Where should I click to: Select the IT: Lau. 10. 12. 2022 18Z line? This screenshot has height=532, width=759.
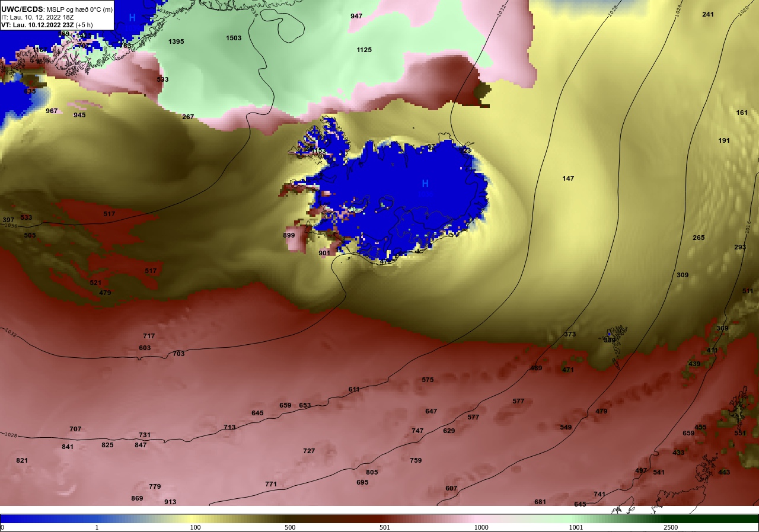click(x=37, y=17)
